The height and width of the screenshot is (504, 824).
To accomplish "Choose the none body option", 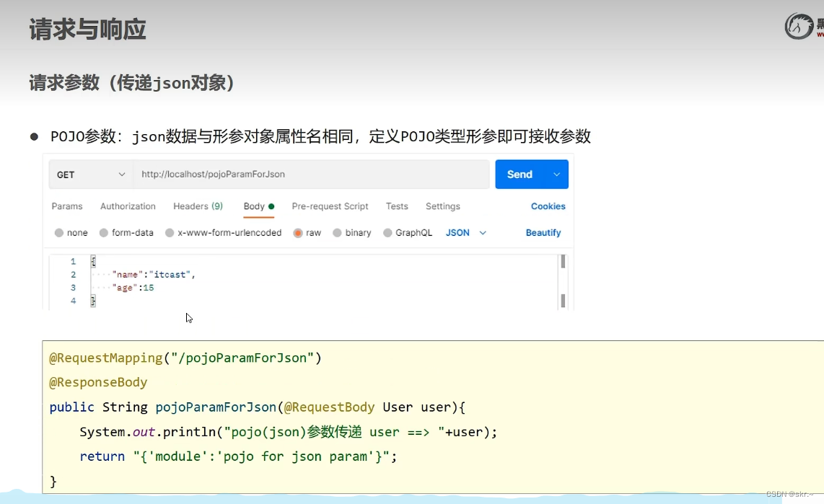I will pyautogui.click(x=71, y=232).
